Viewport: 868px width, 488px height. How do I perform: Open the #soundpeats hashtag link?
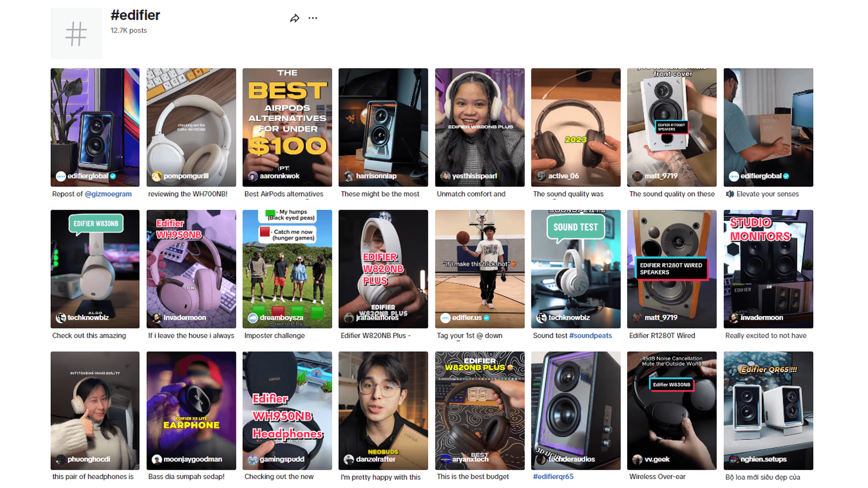pyautogui.click(x=590, y=335)
